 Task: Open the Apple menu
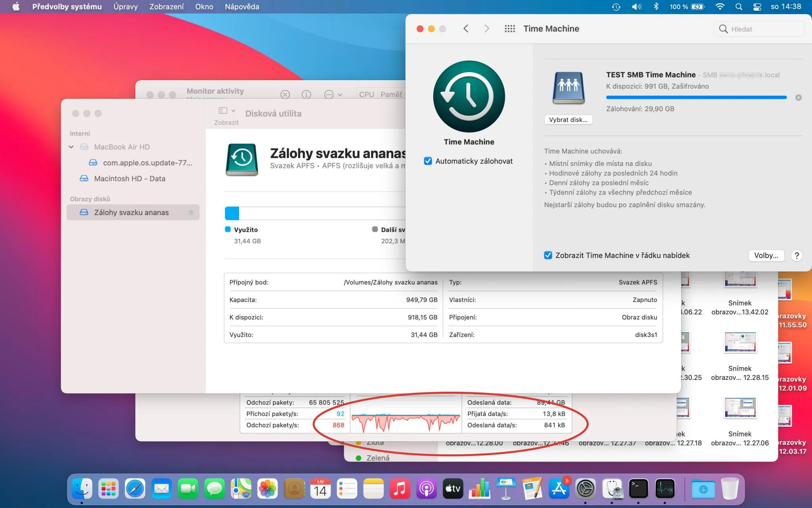(x=16, y=7)
